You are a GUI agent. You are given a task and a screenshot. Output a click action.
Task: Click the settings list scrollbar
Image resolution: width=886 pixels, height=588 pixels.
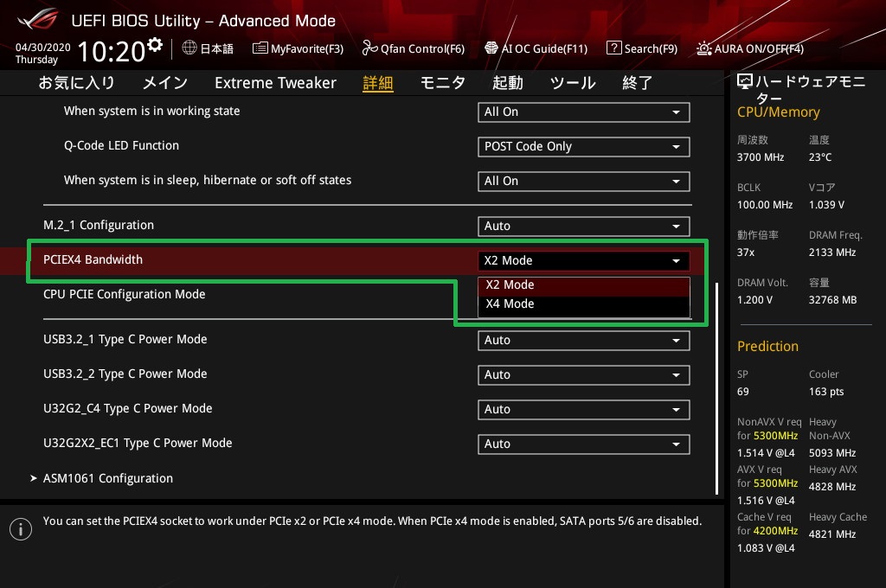[x=716, y=388]
